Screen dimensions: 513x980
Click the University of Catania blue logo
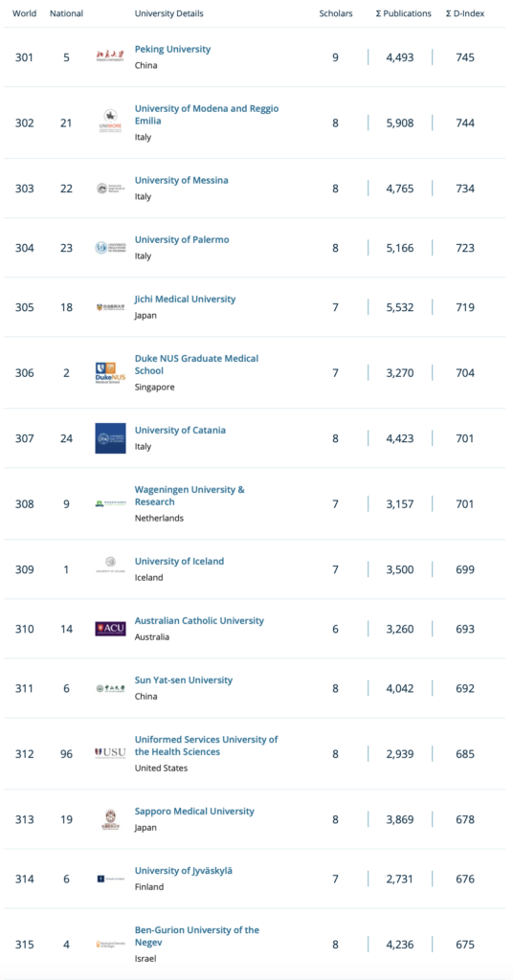click(x=110, y=438)
